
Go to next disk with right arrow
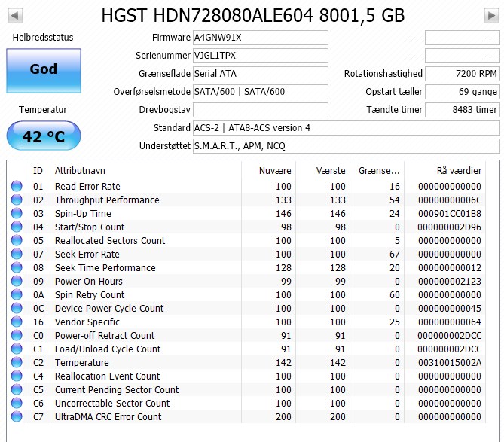point(491,15)
